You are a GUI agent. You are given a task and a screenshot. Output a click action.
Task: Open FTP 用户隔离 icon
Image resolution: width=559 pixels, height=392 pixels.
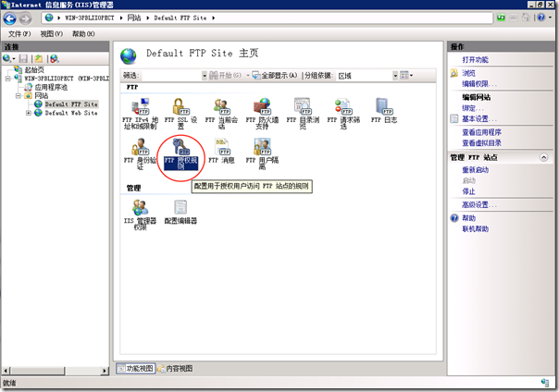[x=262, y=153]
